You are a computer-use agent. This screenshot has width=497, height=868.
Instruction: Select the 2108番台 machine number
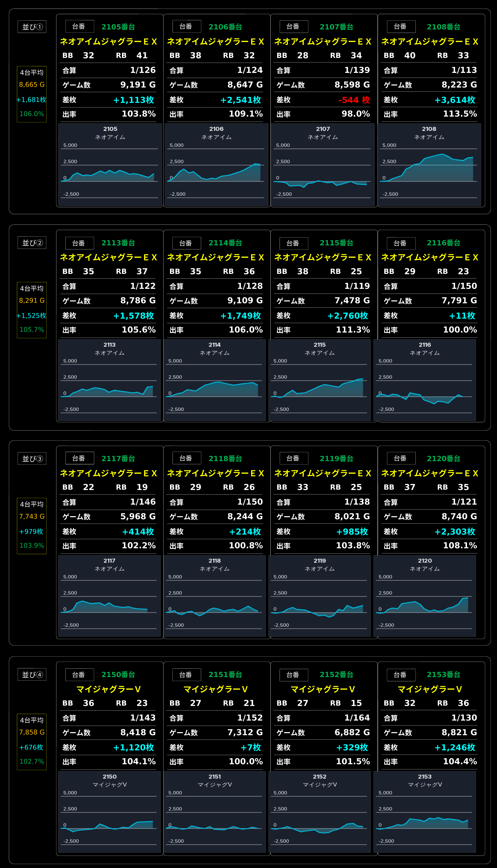[x=443, y=27]
